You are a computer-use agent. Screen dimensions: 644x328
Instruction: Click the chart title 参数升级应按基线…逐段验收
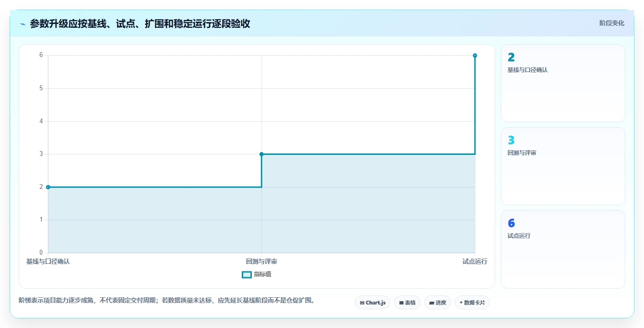coord(140,24)
